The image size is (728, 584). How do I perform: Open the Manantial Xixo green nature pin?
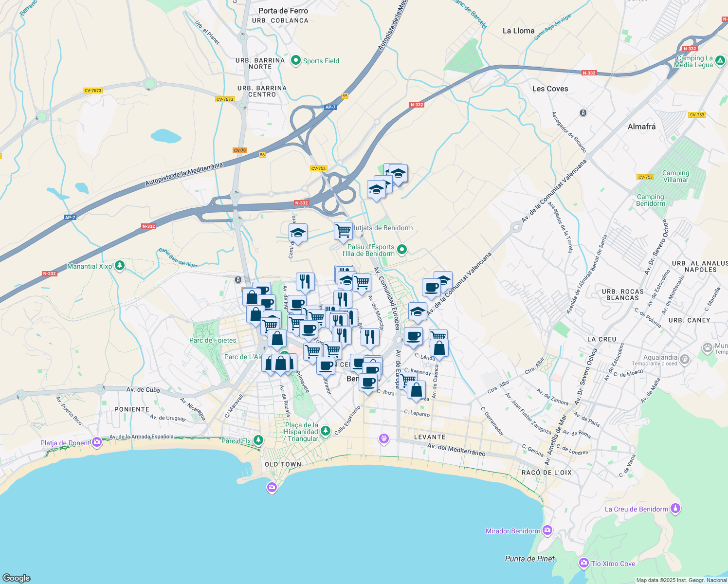tap(118, 265)
